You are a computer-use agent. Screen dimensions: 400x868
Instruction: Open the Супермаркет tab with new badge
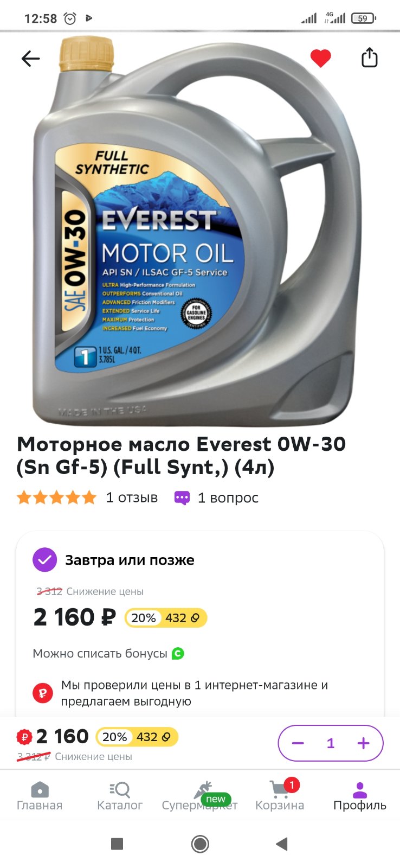200,796
